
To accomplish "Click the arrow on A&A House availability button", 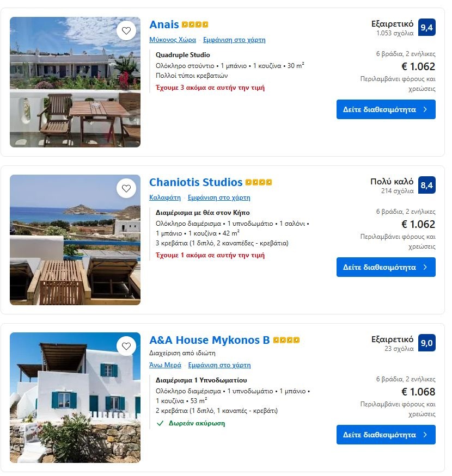I will coord(425,435).
